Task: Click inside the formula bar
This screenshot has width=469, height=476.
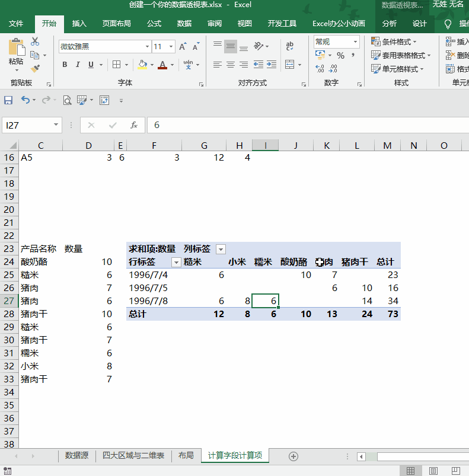Action: coord(308,125)
